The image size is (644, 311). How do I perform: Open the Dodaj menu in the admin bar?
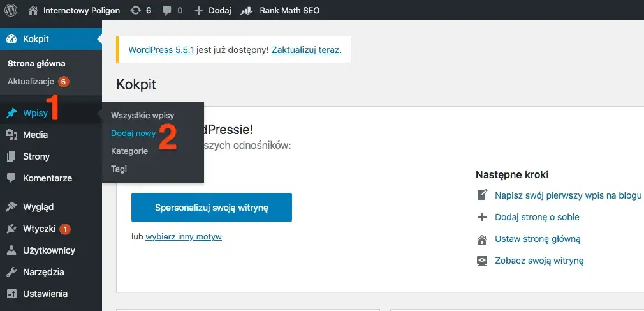(220, 11)
